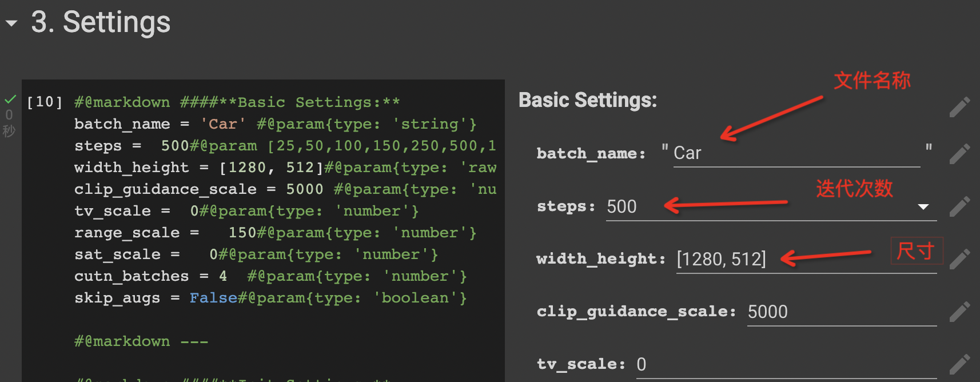The image size is (980, 382).
Task: Click the batch_name field containing Car
Action: (x=795, y=153)
